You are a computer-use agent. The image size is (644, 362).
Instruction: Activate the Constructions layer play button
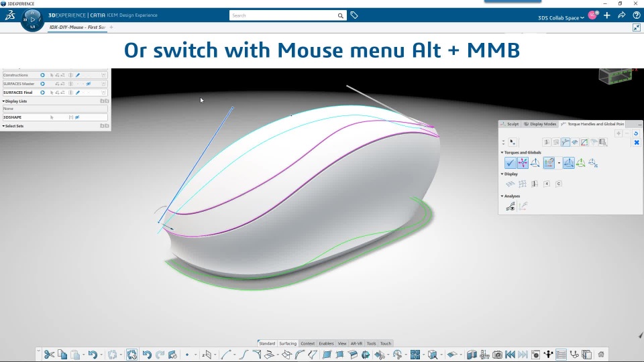click(42, 75)
